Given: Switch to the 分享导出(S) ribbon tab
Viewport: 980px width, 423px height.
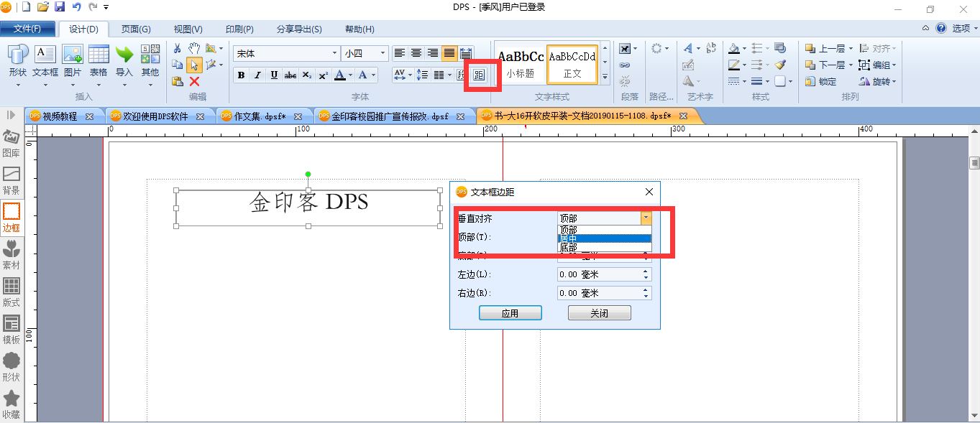Looking at the screenshot, I should 299,29.
